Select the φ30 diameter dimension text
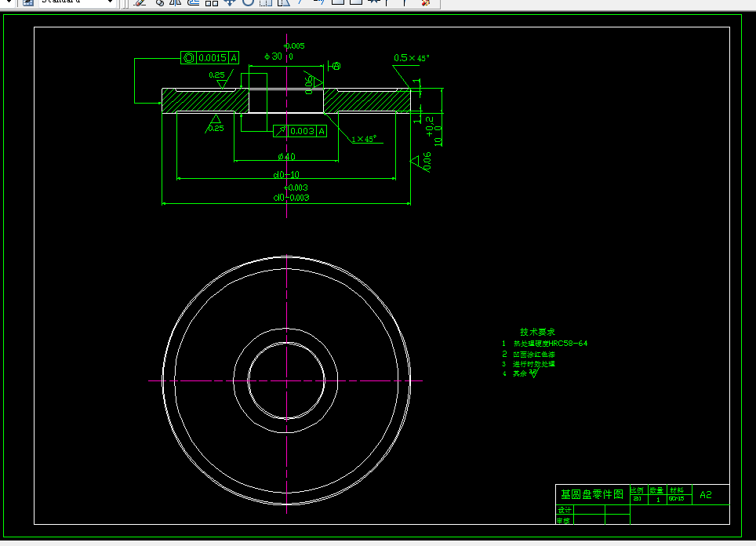 coord(274,56)
